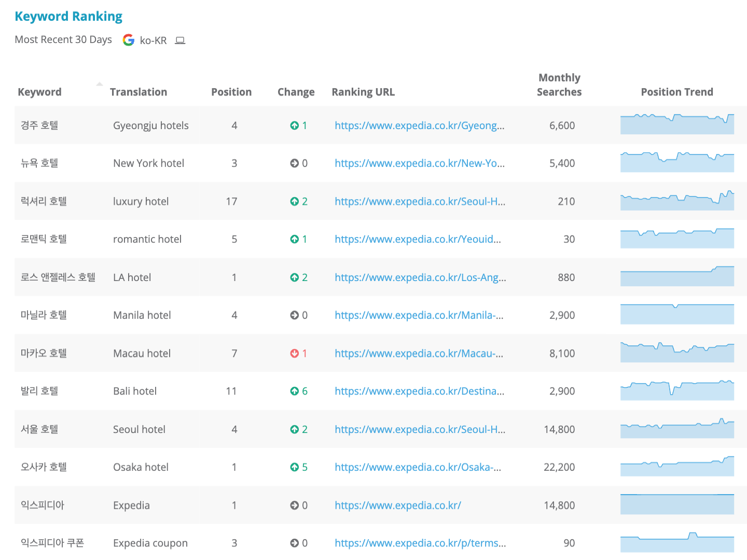Click the green up-arrow icon for Seoul hotel

[294, 429]
